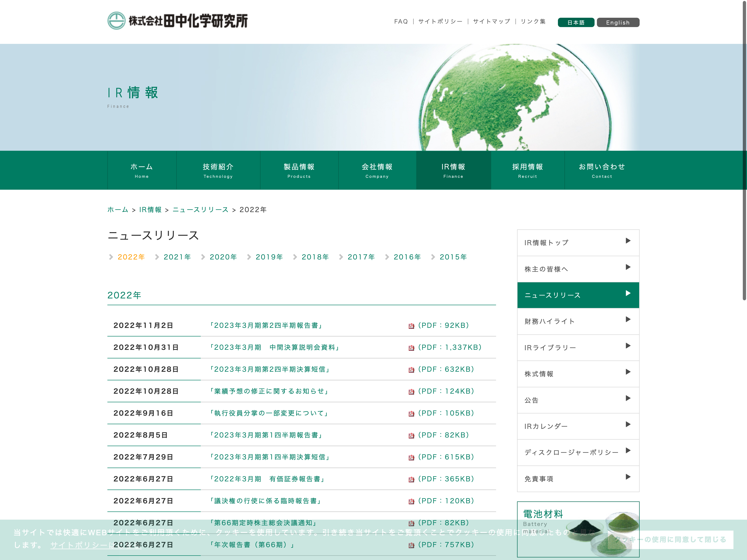Screen dimensions: 747x560
Task: Click IR情報 link in the breadcrumb
Action: coord(150,210)
